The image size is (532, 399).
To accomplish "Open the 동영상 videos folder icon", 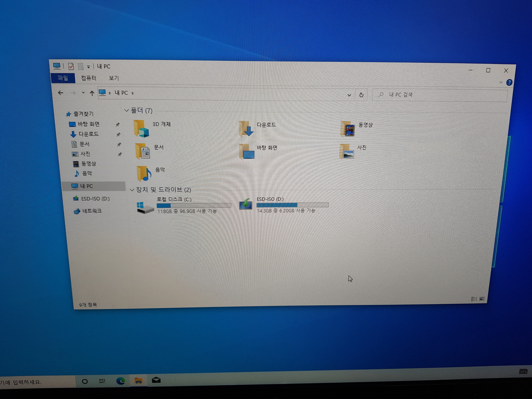I will coord(348,129).
